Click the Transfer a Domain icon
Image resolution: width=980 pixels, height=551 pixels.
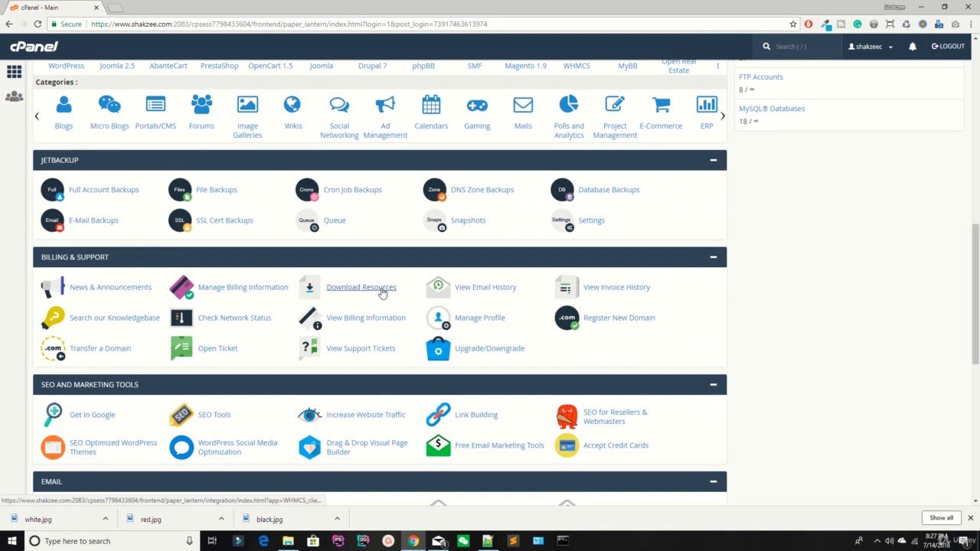(x=53, y=348)
